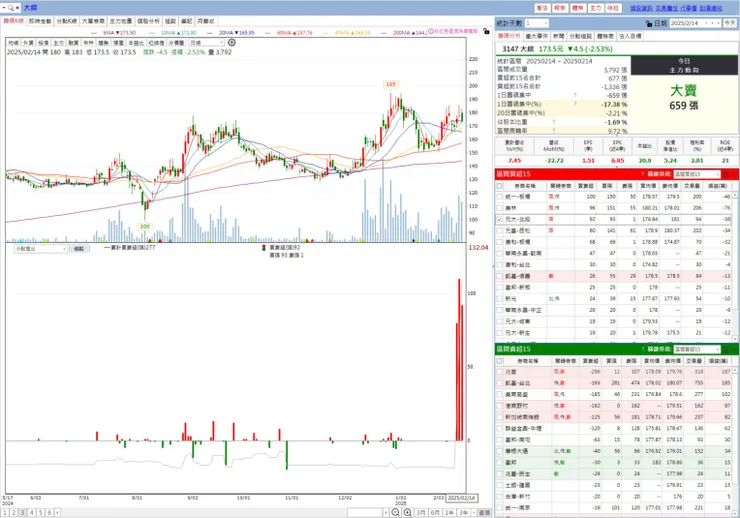The image size is (740, 518).
Task: Open bottom range dropdown arrow left of zoom icons
Action: 386,512
